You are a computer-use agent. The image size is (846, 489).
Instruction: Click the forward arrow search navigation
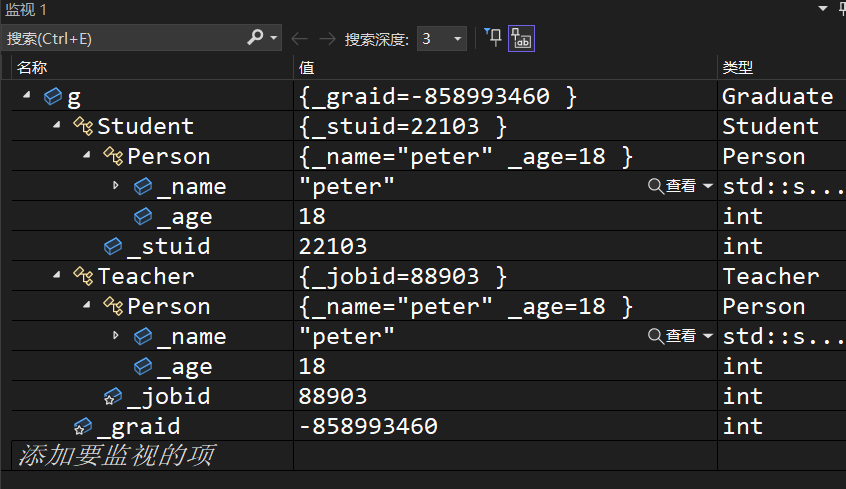coord(327,39)
